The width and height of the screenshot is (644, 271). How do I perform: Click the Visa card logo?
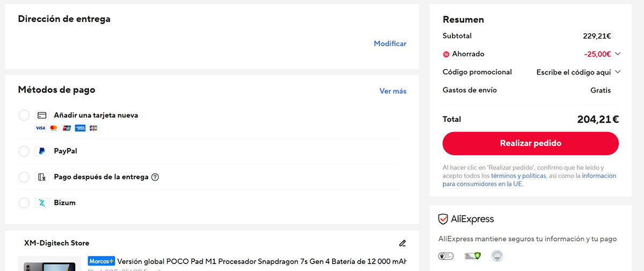point(40,128)
